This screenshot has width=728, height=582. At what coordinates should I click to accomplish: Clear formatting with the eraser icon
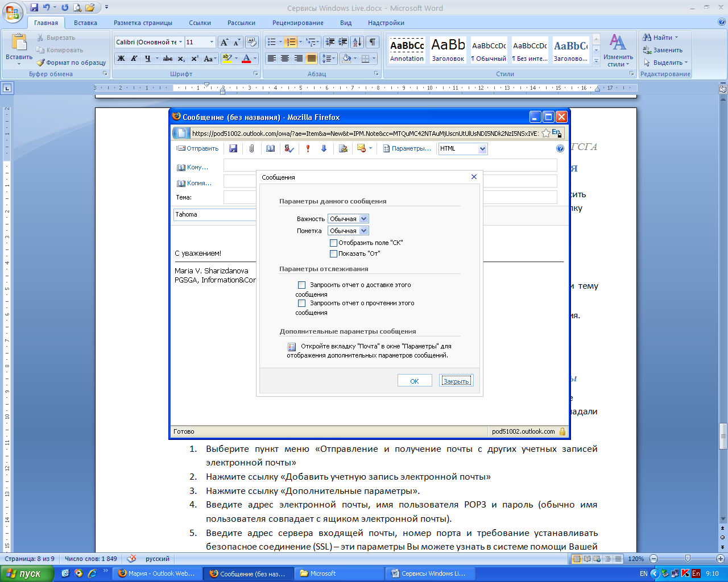[x=252, y=42]
